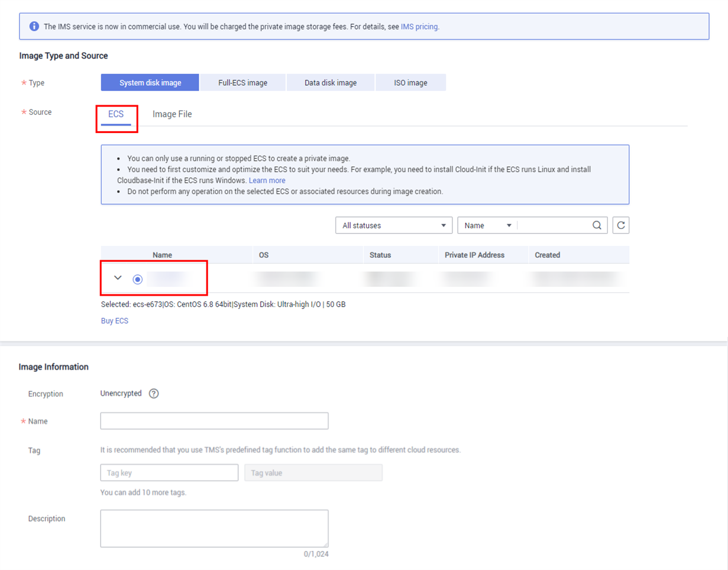Click the Tag key input field
The image size is (728, 570).
[x=169, y=473]
